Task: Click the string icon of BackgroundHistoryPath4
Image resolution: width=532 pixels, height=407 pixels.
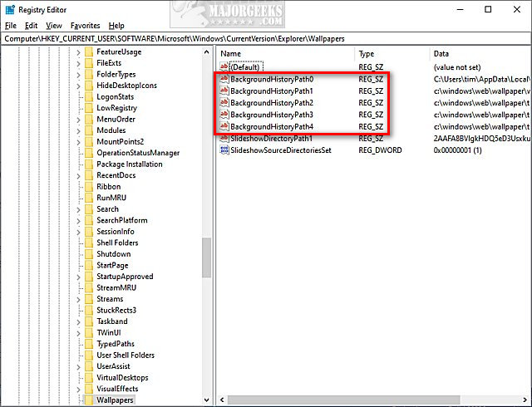Action: pyautogui.click(x=224, y=126)
